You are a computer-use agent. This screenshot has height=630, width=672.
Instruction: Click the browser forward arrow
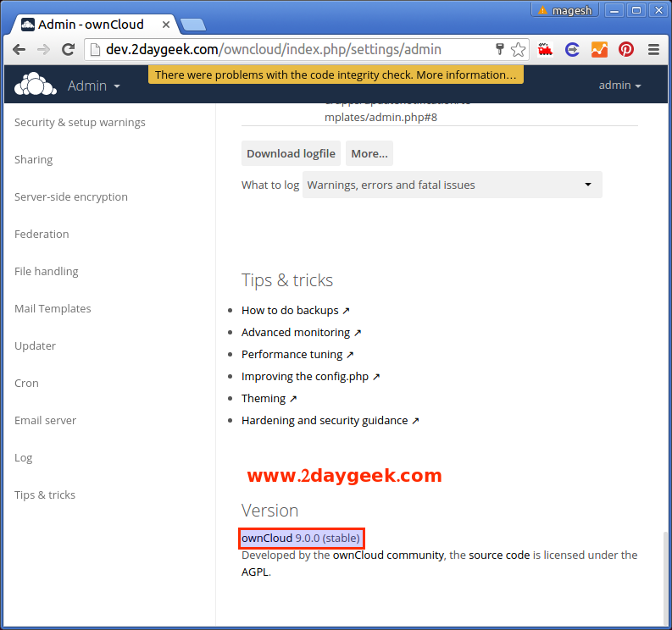(x=43, y=50)
